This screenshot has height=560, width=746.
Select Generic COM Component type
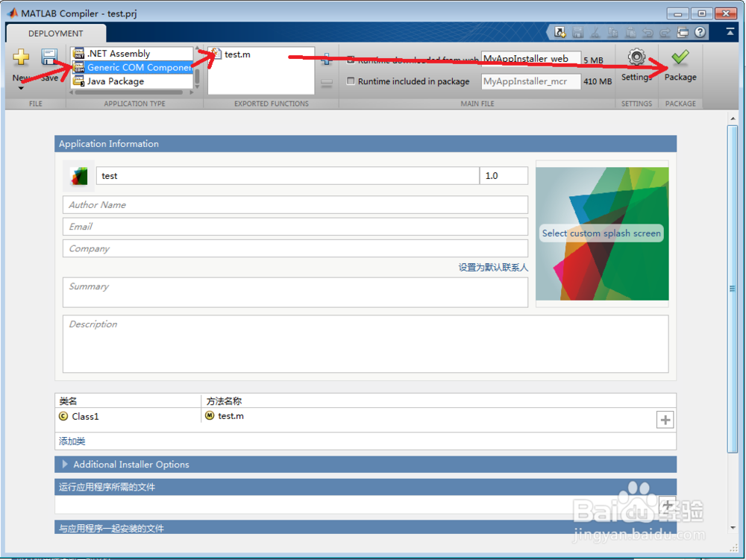coord(132,68)
